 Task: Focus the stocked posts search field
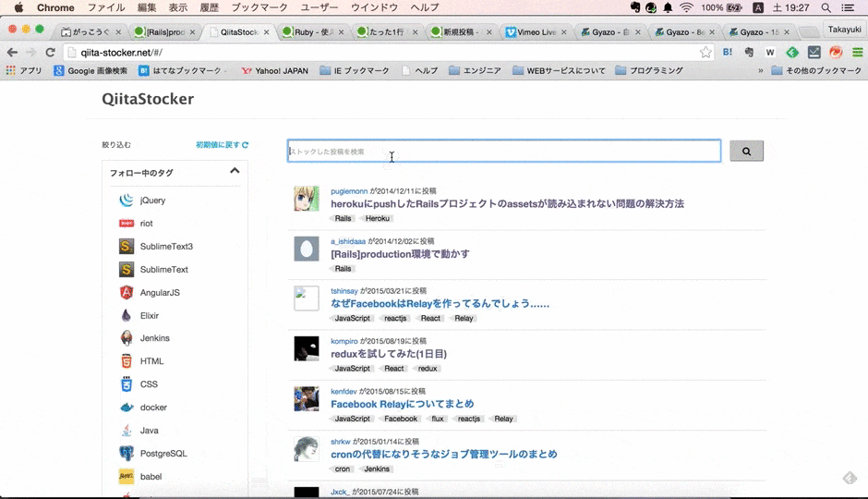coord(504,151)
